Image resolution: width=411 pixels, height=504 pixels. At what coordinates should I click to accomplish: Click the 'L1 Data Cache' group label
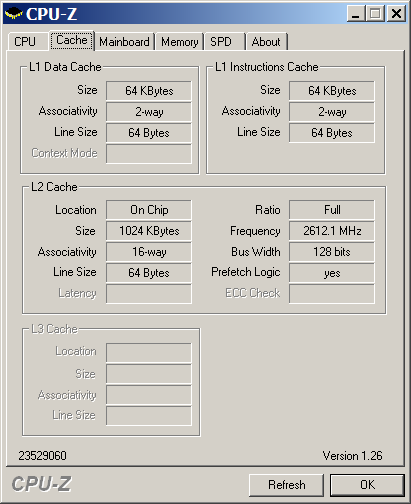click(65, 67)
